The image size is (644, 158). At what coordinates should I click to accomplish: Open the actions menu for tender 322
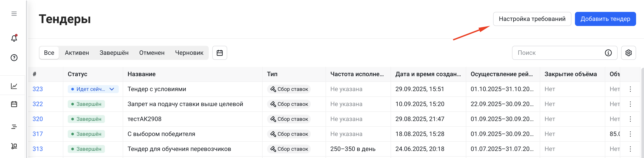630,104
